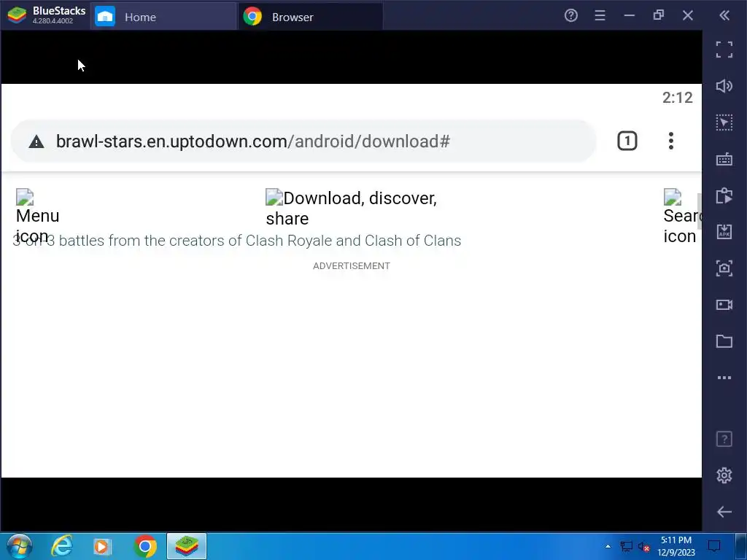Launch Internet Explorer from taskbar
Image resolution: width=747 pixels, height=560 pixels.
click(62, 545)
